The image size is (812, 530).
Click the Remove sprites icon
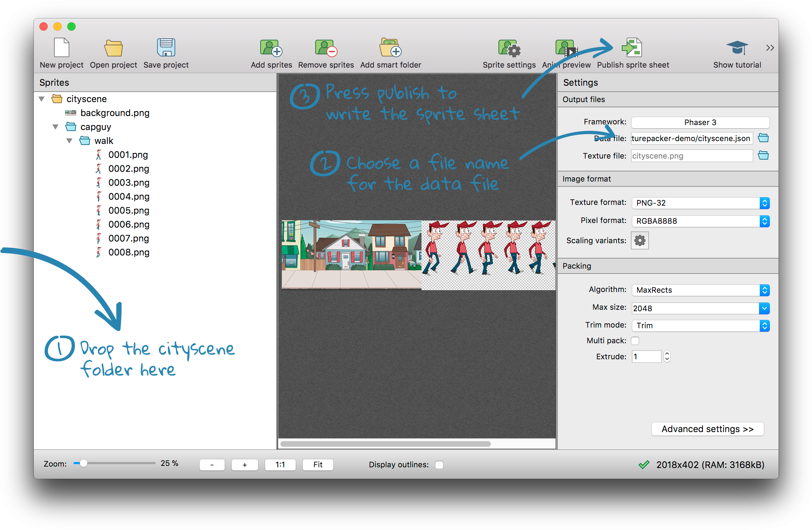326,48
